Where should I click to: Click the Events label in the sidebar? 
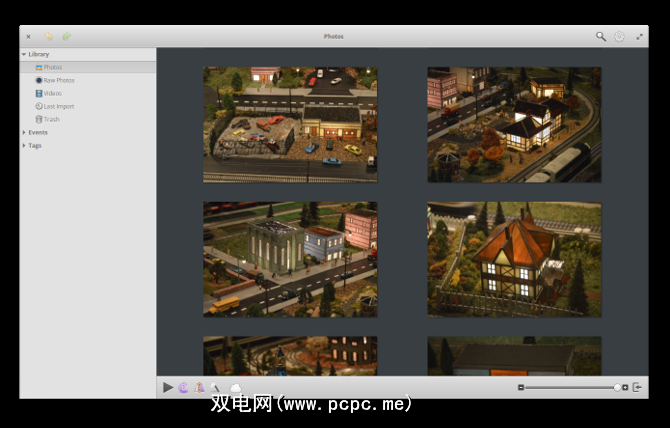click(x=38, y=132)
